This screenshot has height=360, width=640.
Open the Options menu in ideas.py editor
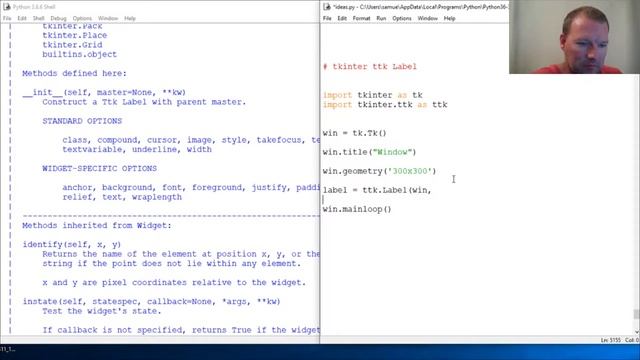pos(402,18)
